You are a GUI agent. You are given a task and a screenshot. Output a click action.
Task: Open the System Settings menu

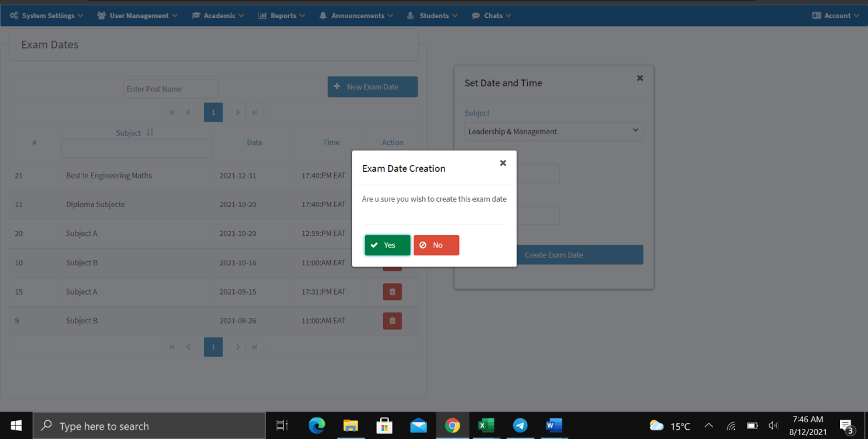tap(45, 15)
